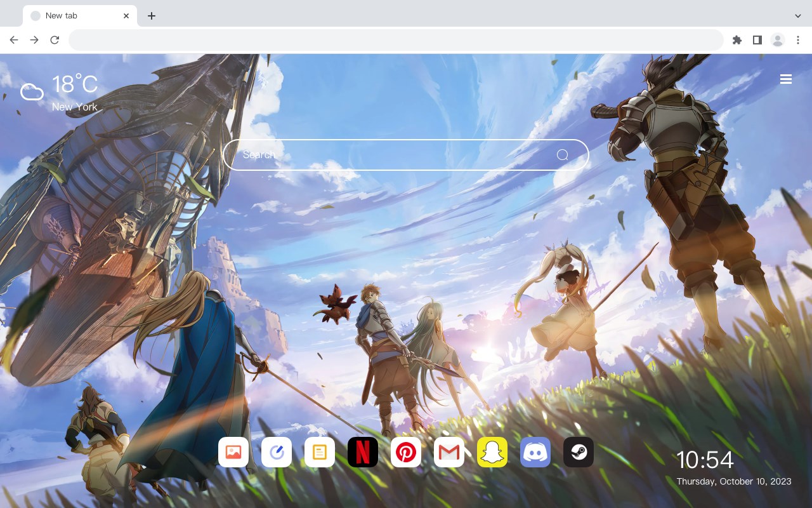The width and height of the screenshot is (812, 508).
Task: Open the hamburger menu on the page
Action: [786, 79]
